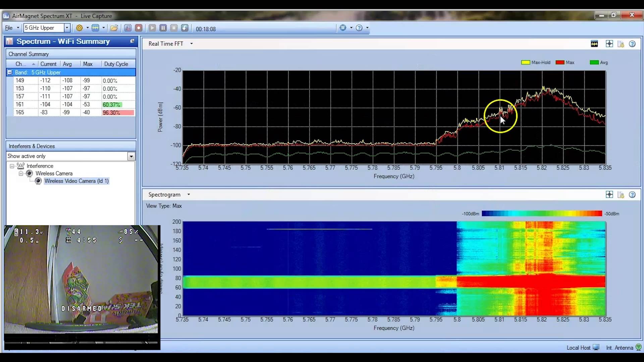Pause the live capture

(x=163, y=28)
